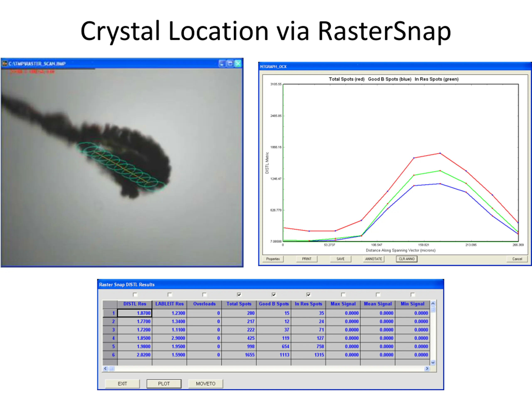Click the NTGRAPH_OCX window title bar

click(395, 67)
